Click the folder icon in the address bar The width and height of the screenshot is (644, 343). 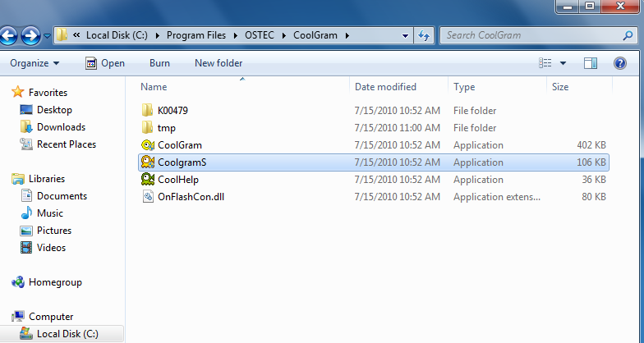(x=62, y=34)
